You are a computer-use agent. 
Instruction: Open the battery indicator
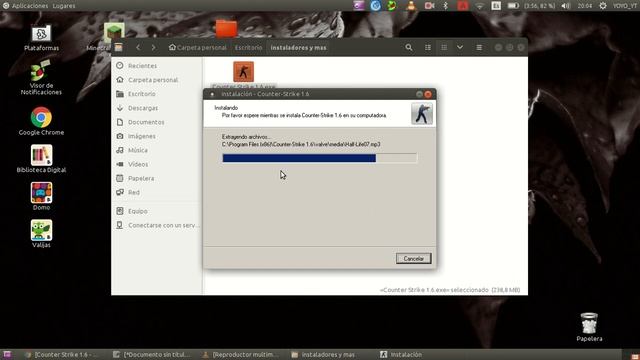pos(513,5)
